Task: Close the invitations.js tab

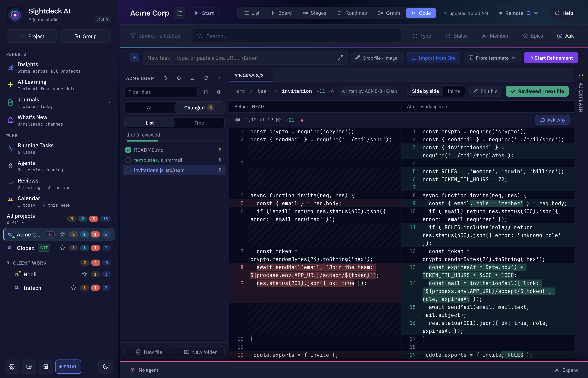Action: pos(268,75)
